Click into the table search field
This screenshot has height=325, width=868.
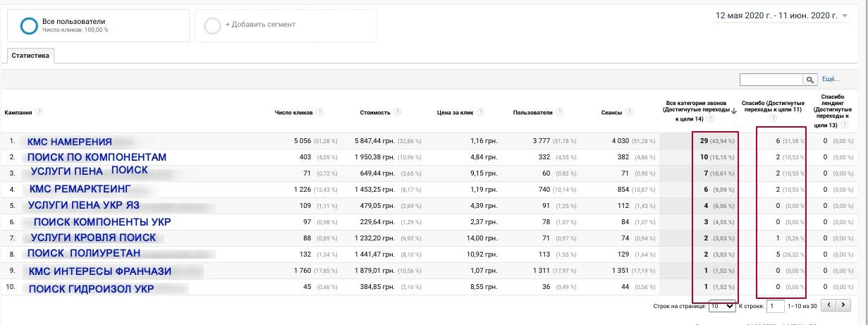[x=771, y=80]
